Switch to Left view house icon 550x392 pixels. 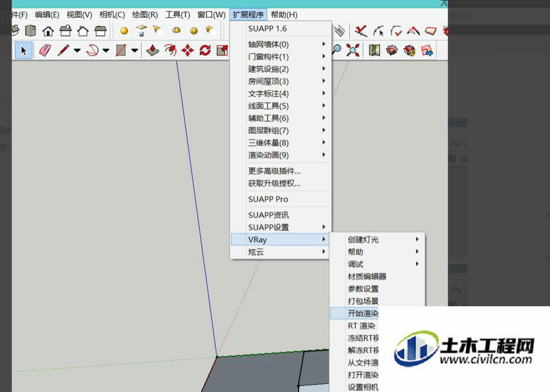coord(100,31)
